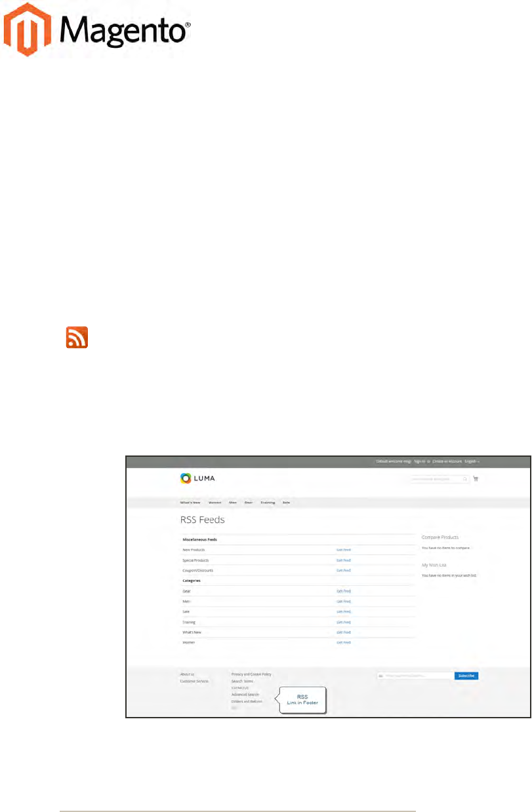The width and height of the screenshot is (532, 812).
Task: Click the Create an Account link
Action: coord(446,461)
